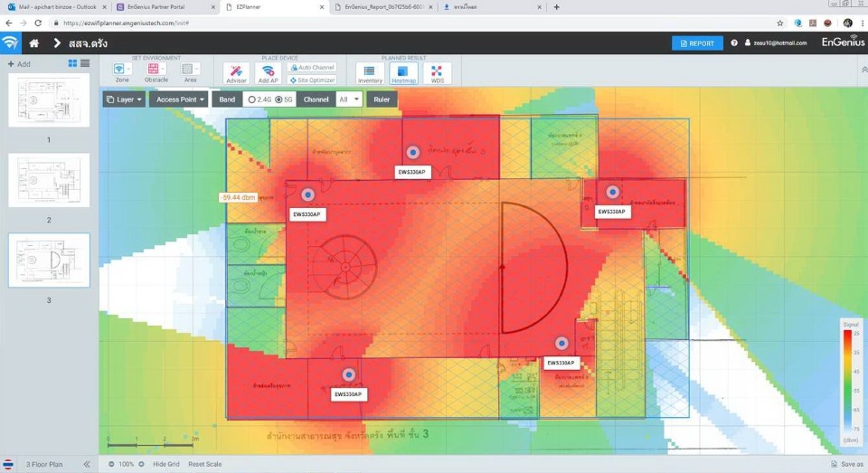Switch to Mail Outlook browser tab
This screenshot has width=868, height=473.
tap(55, 7)
